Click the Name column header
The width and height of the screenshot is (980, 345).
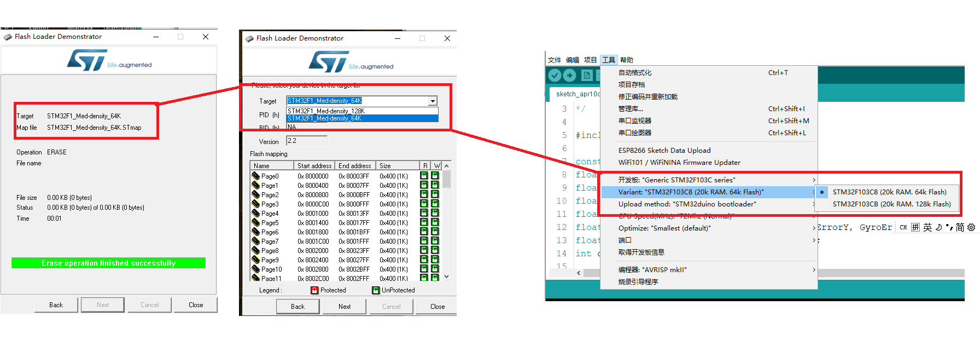(x=272, y=166)
